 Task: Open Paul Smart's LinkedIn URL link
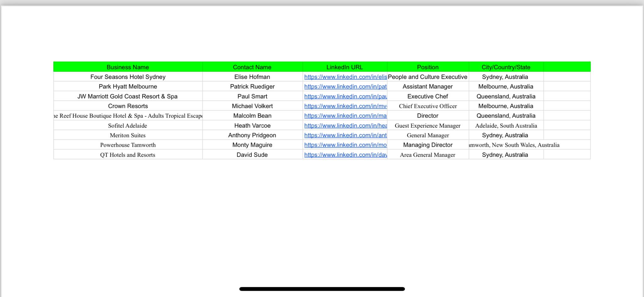[x=345, y=96]
